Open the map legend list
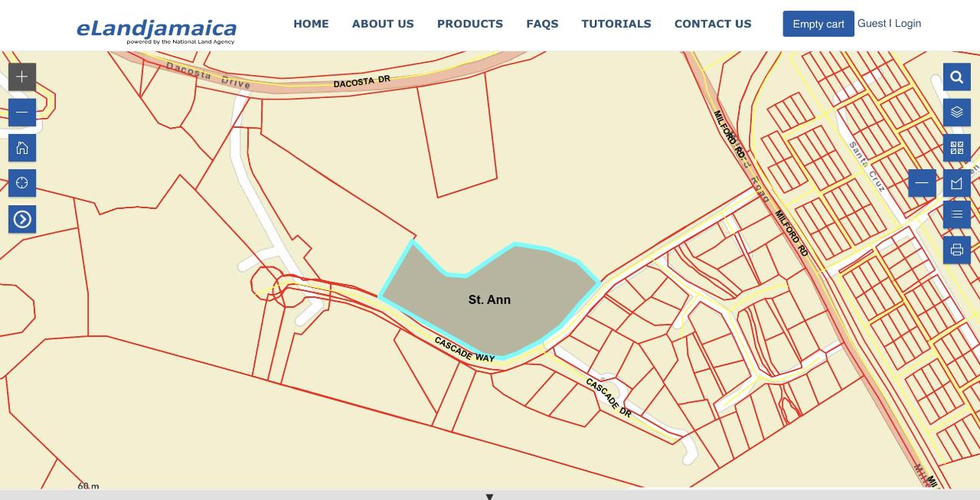 (956, 214)
